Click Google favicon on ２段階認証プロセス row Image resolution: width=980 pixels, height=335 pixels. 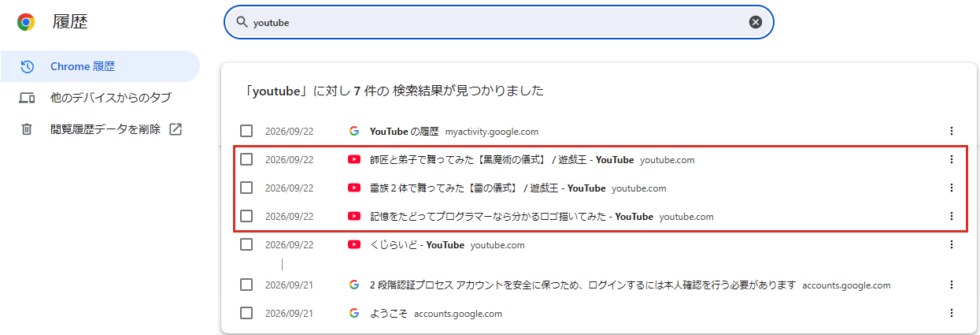click(354, 285)
